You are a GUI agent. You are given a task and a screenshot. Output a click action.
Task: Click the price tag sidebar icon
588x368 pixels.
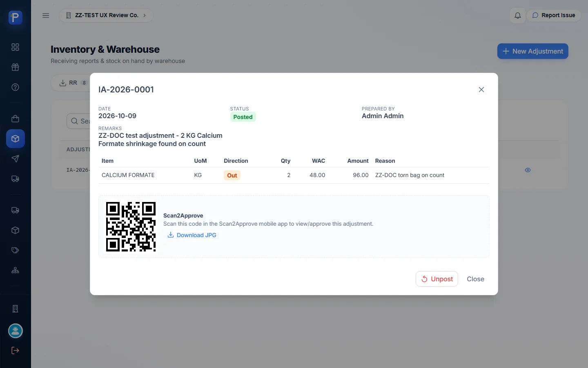click(15, 250)
